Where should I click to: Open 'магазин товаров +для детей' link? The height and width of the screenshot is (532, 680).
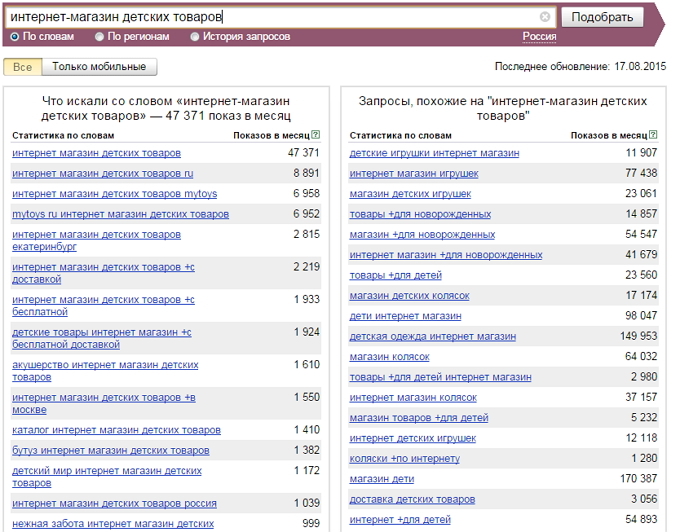point(419,418)
